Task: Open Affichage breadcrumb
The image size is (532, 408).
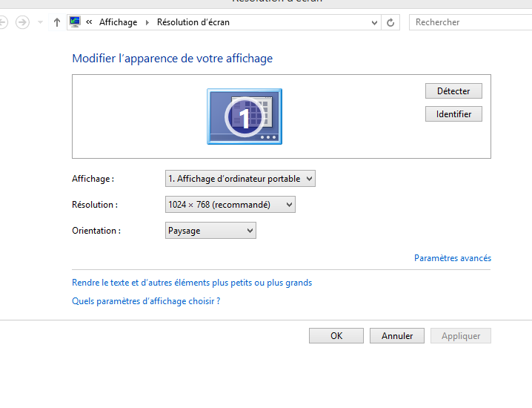Action: coord(118,22)
